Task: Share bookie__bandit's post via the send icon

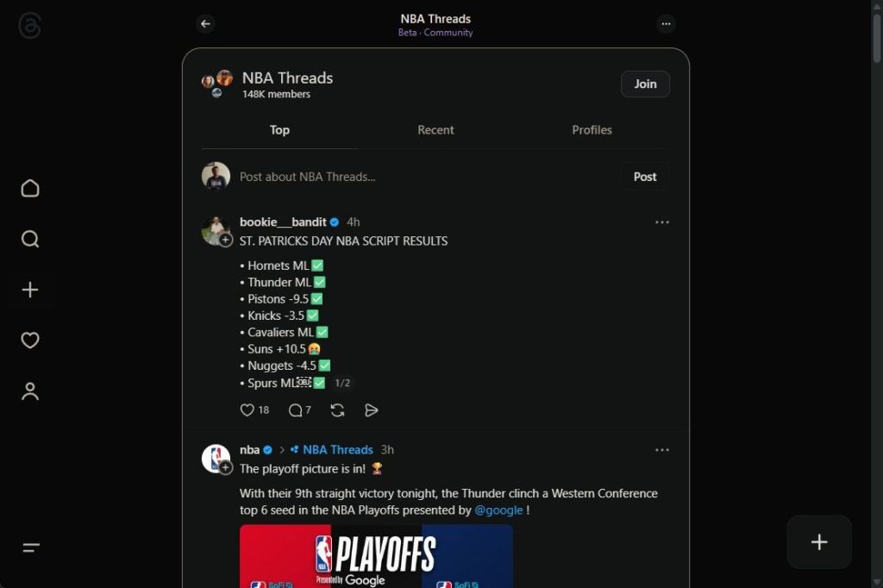Action: (x=371, y=410)
